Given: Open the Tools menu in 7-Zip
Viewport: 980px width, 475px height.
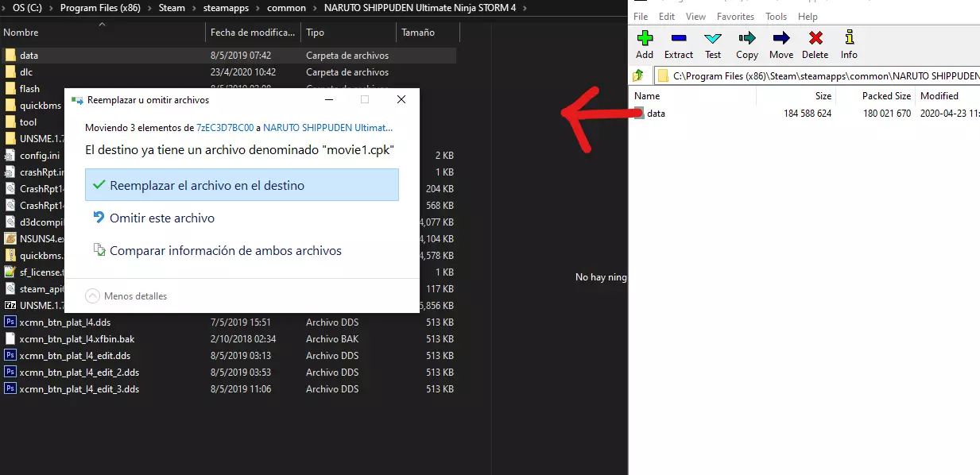Looking at the screenshot, I should click(777, 16).
